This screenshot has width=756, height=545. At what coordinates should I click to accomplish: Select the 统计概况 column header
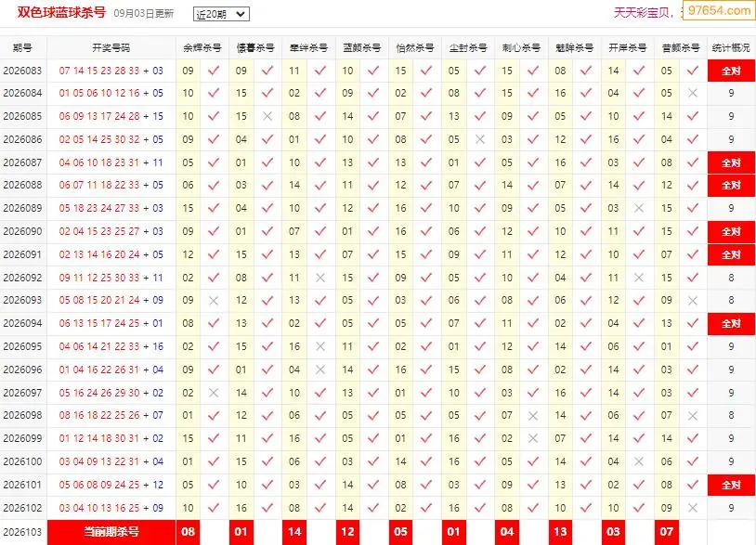(731, 47)
